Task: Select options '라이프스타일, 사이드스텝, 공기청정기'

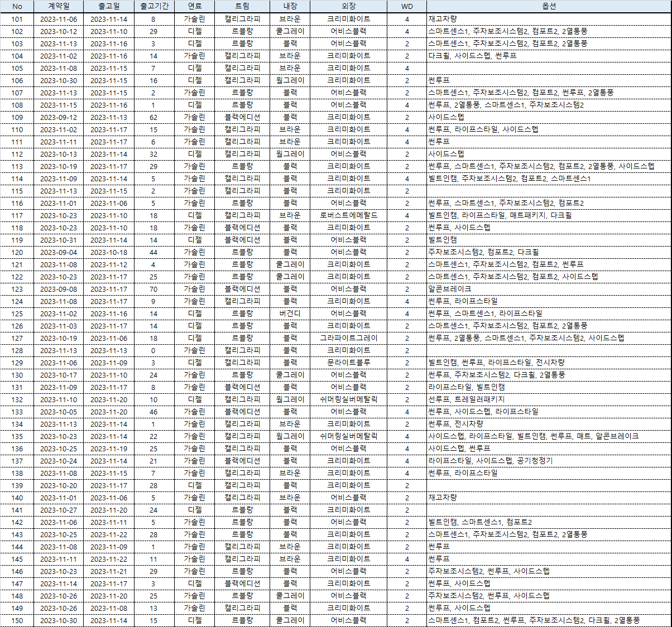Action: (x=491, y=461)
